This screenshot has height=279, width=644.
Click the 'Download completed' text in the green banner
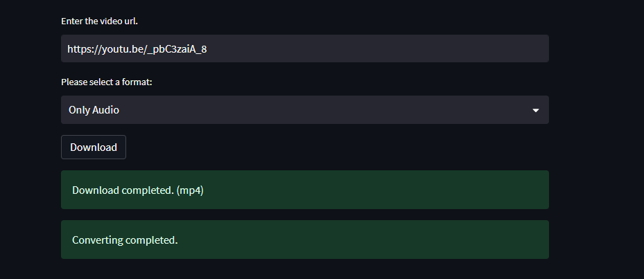pyautogui.click(x=123, y=190)
